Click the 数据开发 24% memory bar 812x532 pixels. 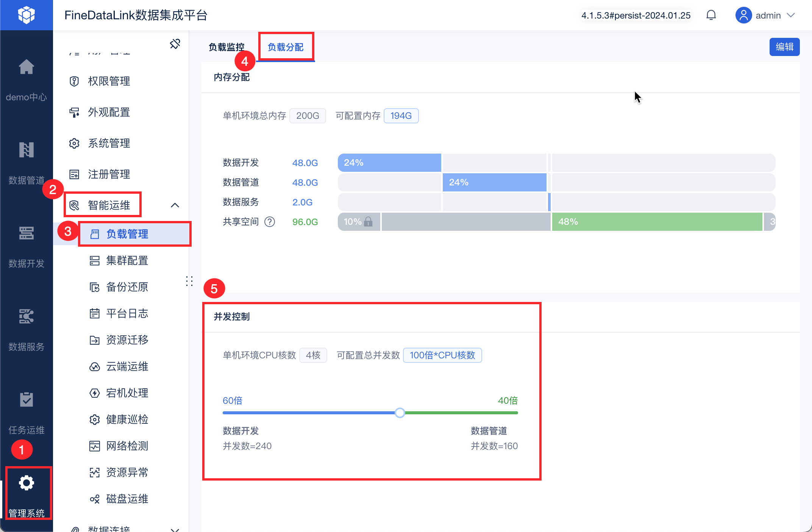click(x=389, y=163)
